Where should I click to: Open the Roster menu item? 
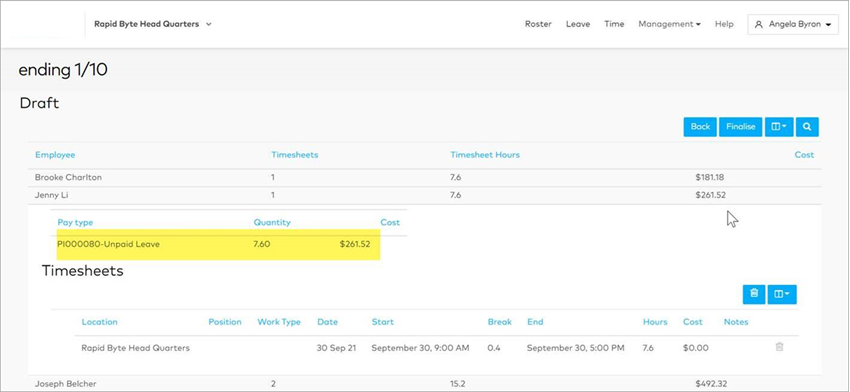tap(538, 24)
